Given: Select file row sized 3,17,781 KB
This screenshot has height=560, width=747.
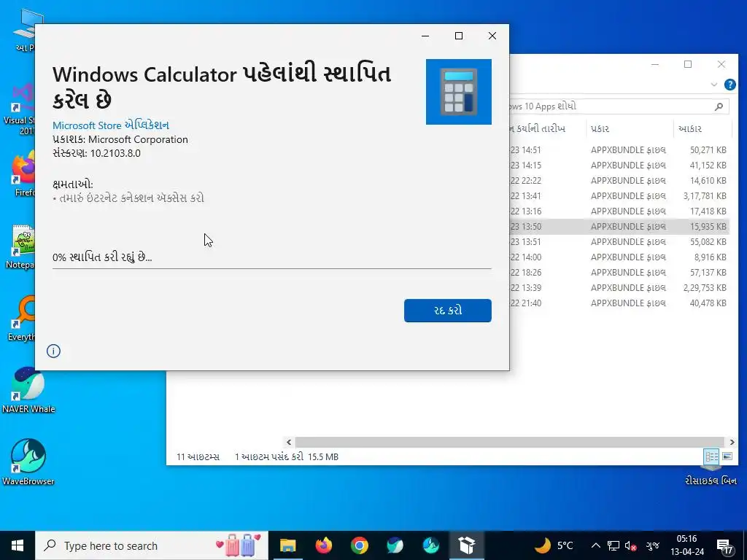Looking at the screenshot, I should tap(619, 195).
